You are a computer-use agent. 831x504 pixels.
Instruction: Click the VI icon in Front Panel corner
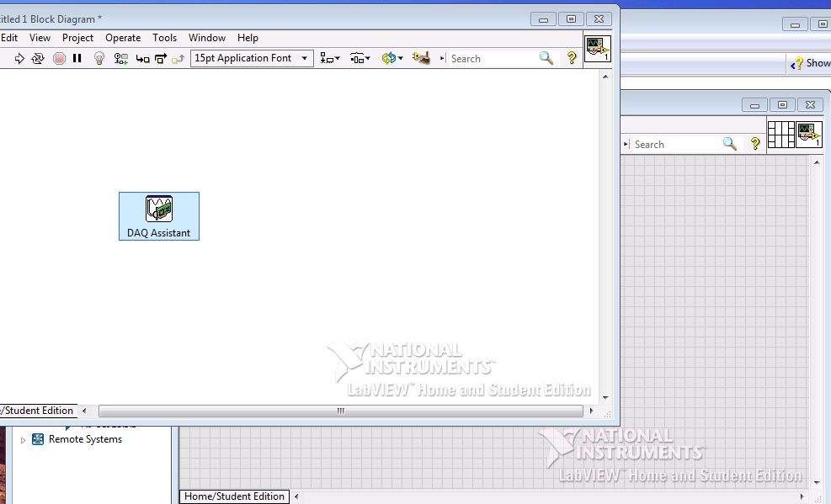pos(808,135)
